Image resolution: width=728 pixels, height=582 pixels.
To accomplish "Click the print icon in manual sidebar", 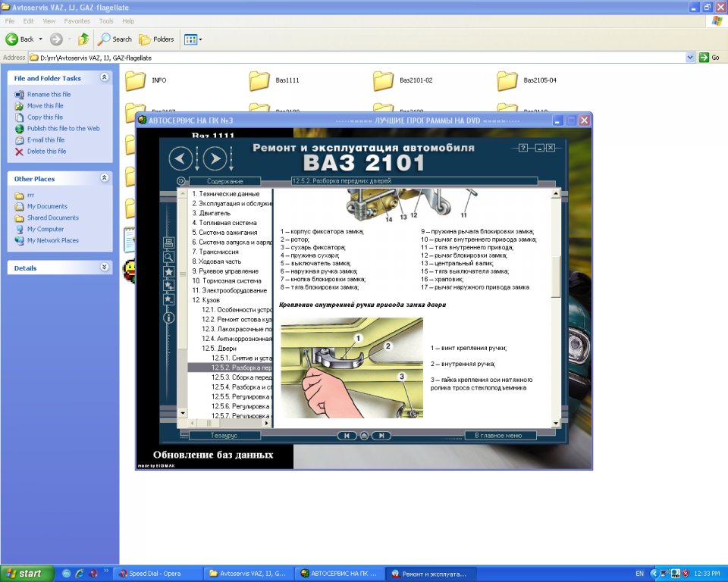I will (168, 242).
